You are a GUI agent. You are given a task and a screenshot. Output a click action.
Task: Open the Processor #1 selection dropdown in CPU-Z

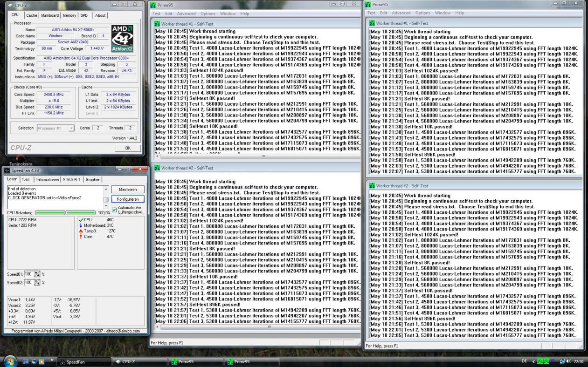click(x=71, y=128)
